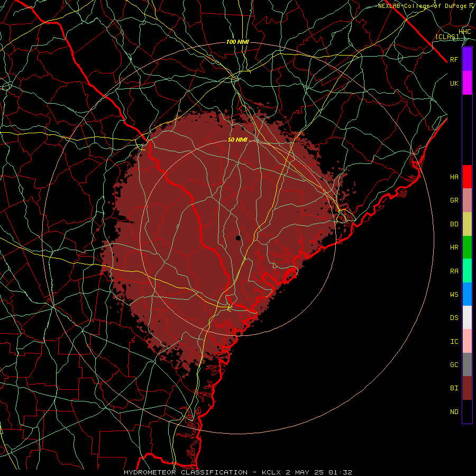Screen dimensions: 476x476
Task: Click the GR pink-brown legend swatch
Action: [x=467, y=200]
